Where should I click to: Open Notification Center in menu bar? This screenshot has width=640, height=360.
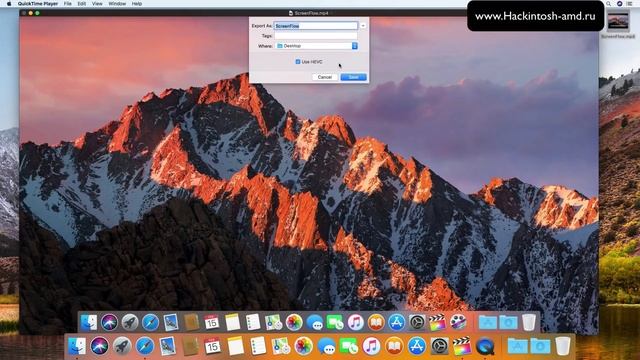(x=630, y=4)
